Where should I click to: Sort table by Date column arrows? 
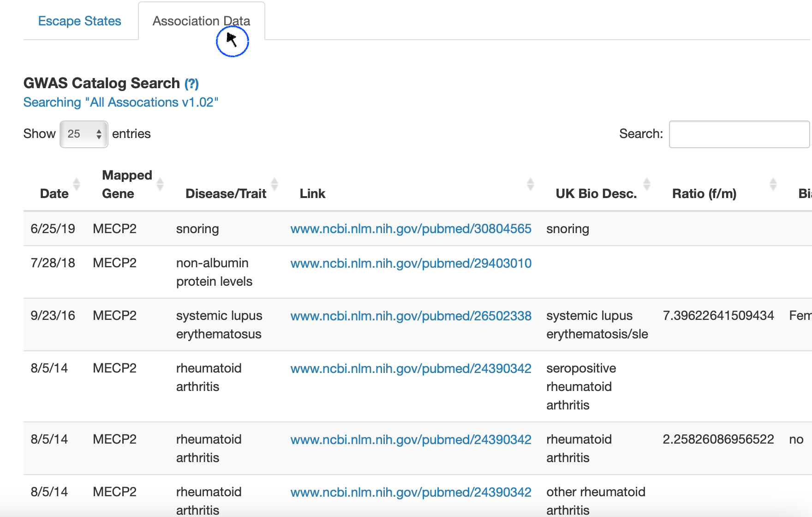pos(77,184)
